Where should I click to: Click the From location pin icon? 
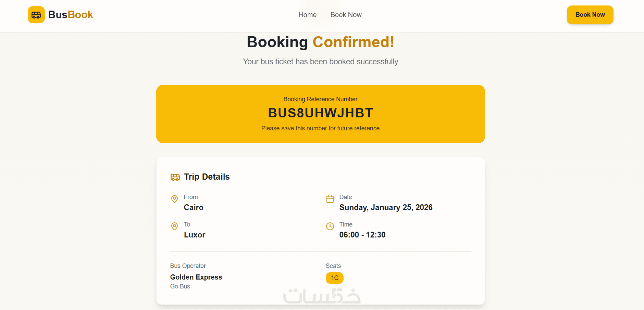tap(174, 199)
